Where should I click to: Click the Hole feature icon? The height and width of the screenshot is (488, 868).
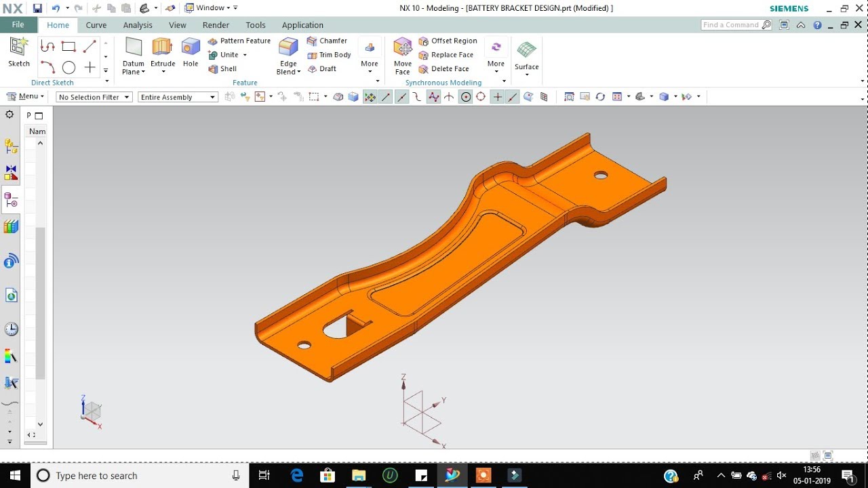(191, 47)
